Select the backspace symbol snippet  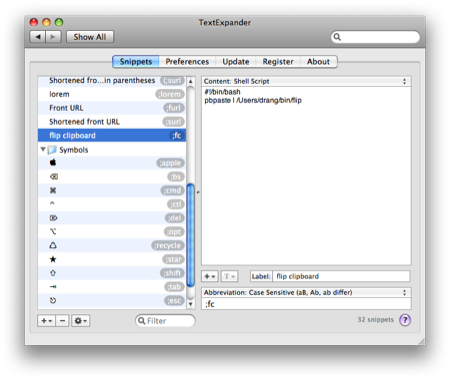(x=112, y=177)
